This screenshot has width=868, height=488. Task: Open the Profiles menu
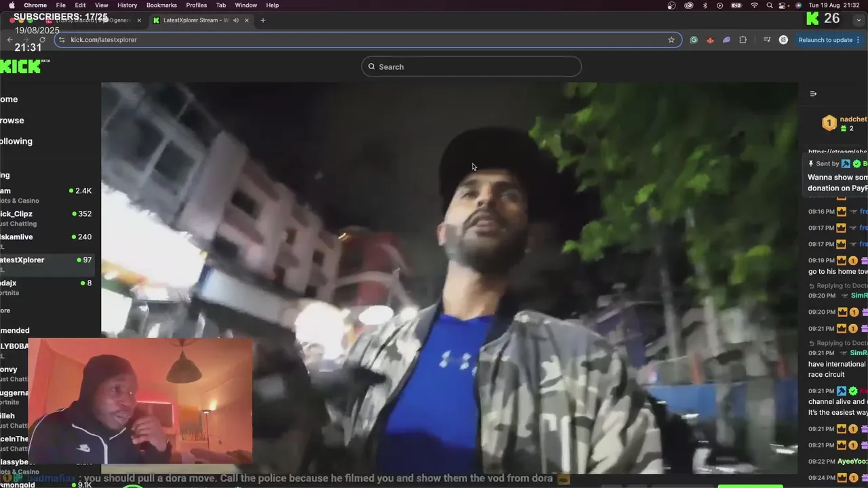point(197,5)
